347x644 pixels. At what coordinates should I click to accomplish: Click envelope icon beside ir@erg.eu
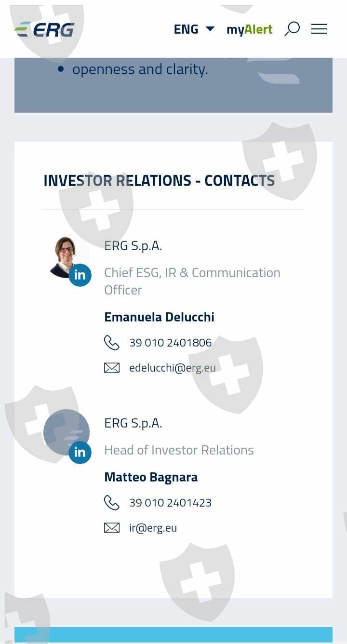pyautogui.click(x=112, y=528)
